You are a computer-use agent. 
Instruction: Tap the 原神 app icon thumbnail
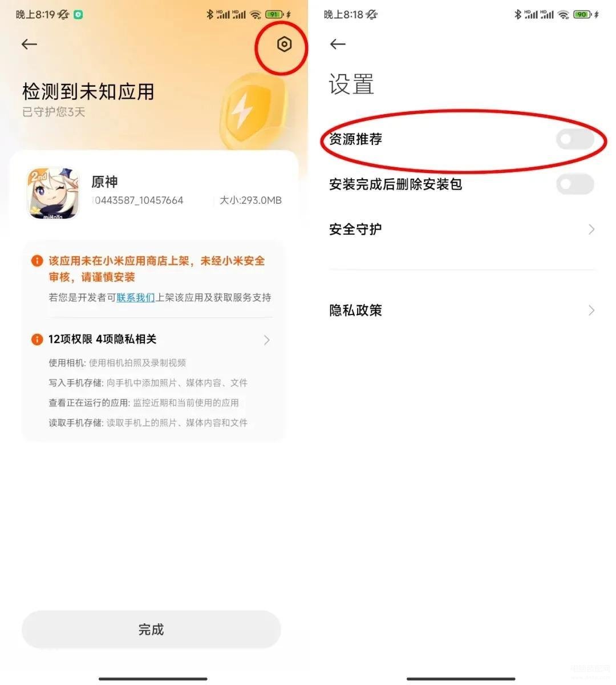[53, 193]
